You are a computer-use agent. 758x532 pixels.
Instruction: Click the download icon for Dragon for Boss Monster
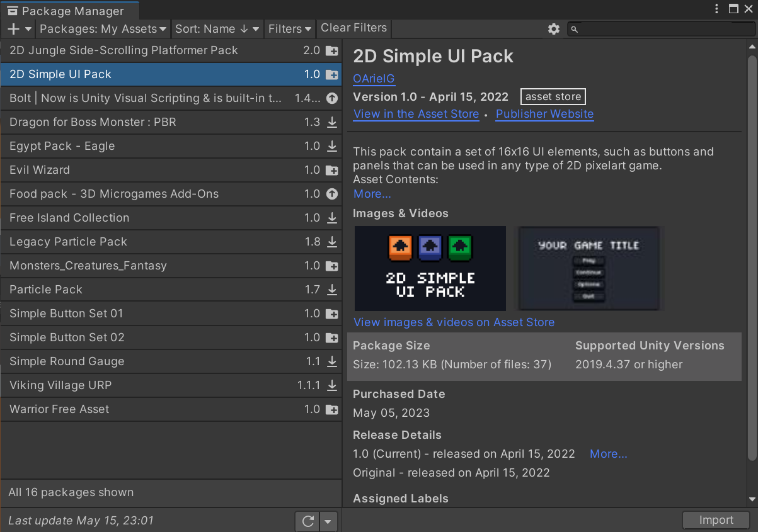(x=332, y=122)
